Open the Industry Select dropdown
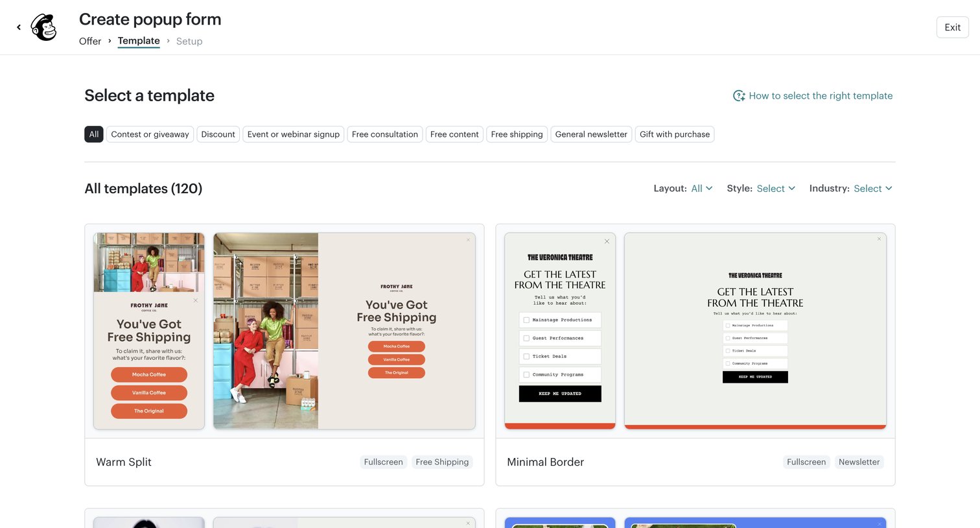This screenshot has height=528, width=980. [x=873, y=189]
